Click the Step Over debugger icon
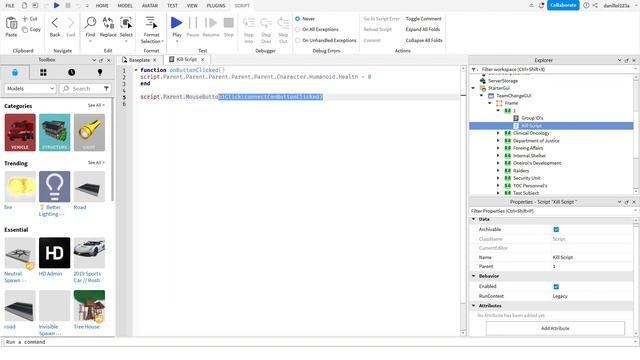Viewport: 640px width, 360px height. click(x=266, y=23)
